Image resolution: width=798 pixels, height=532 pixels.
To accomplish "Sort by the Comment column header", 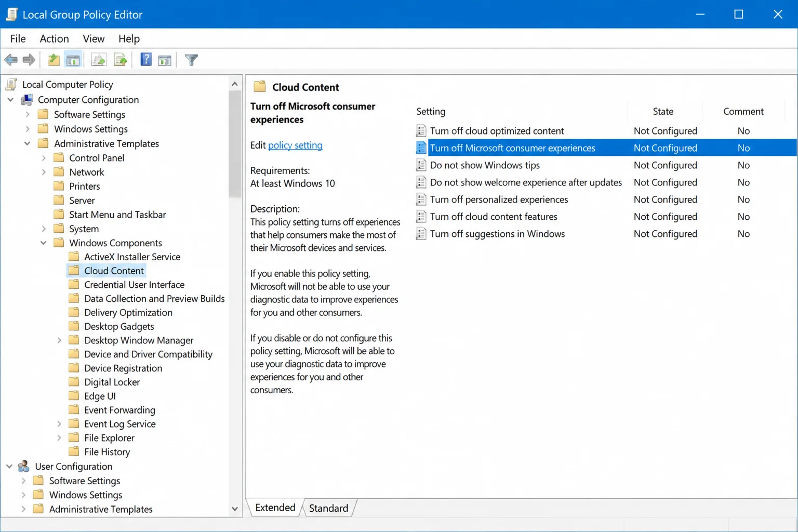I will click(743, 111).
